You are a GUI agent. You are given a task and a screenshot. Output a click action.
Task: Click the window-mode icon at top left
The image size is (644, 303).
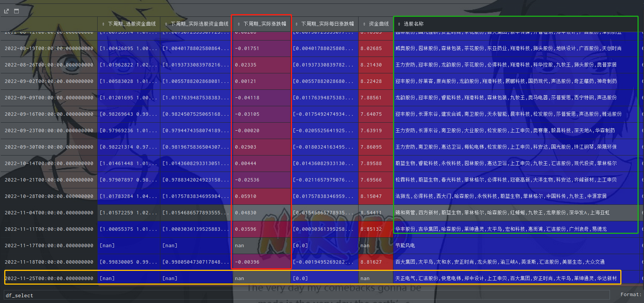pos(16,11)
